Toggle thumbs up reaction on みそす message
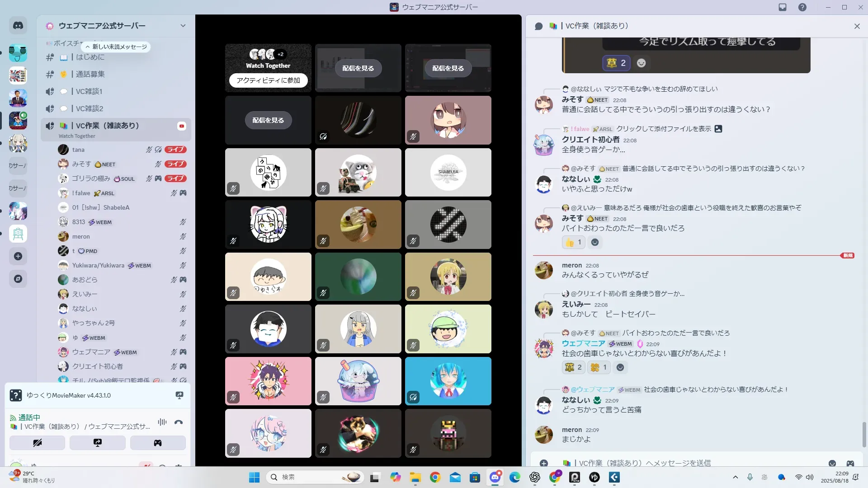 pos(573,242)
